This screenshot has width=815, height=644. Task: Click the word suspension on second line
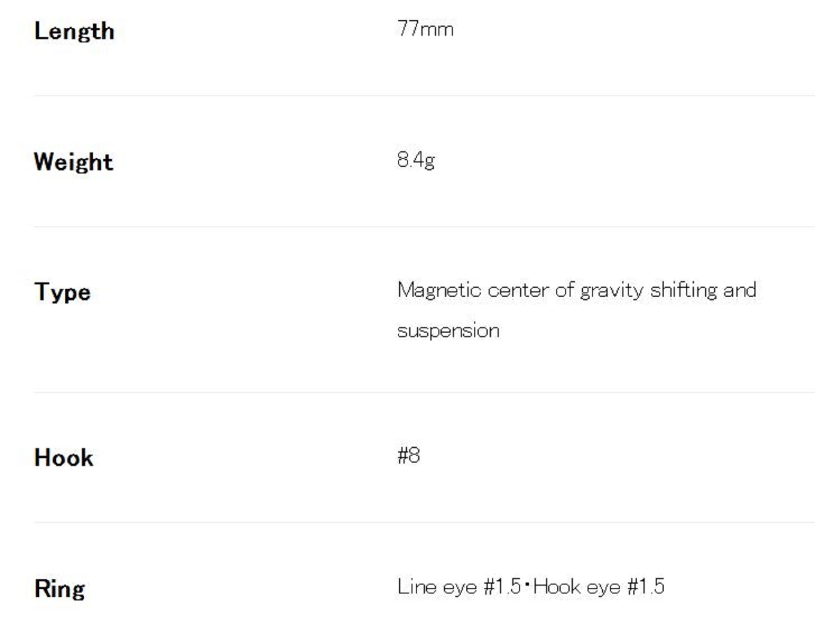pyautogui.click(x=448, y=331)
